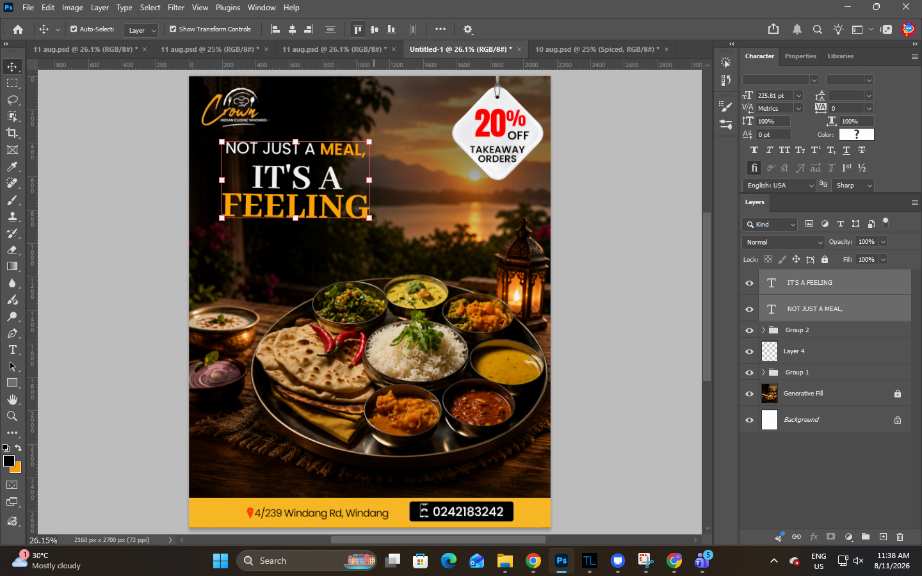Select the Horizontal Type tool
The height and width of the screenshot is (576, 922).
(x=12, y=350)
